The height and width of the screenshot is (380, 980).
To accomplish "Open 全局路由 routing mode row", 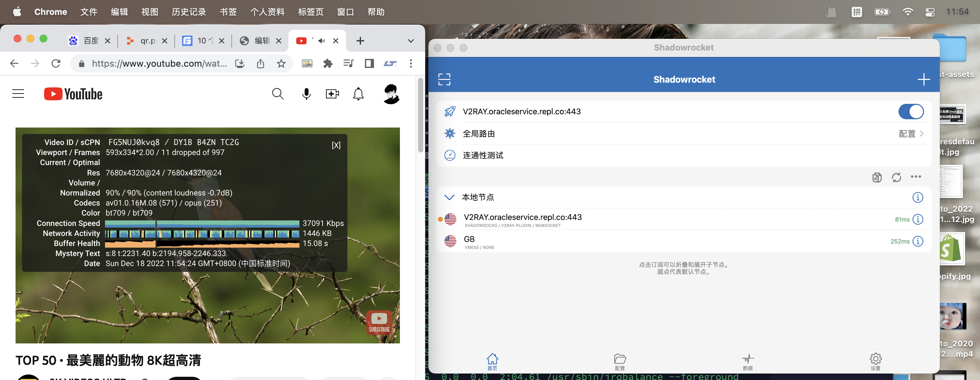I will (684, 134).
